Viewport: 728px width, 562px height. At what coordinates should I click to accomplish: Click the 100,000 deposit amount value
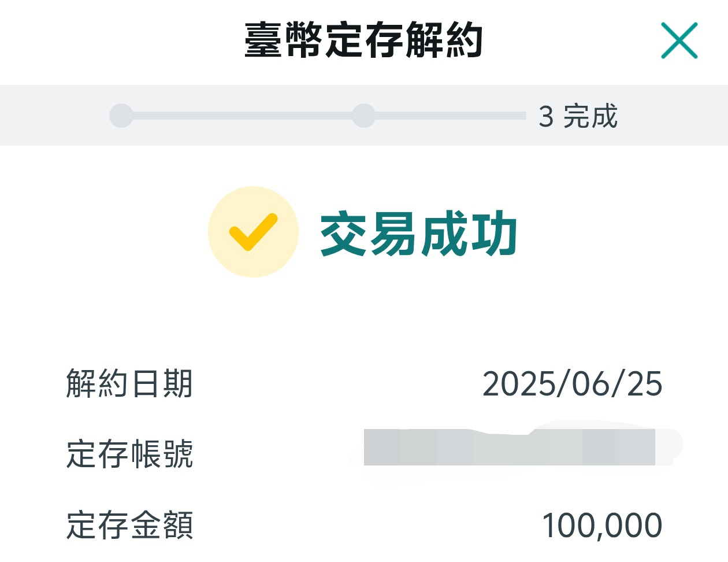[x=602, y=526]
